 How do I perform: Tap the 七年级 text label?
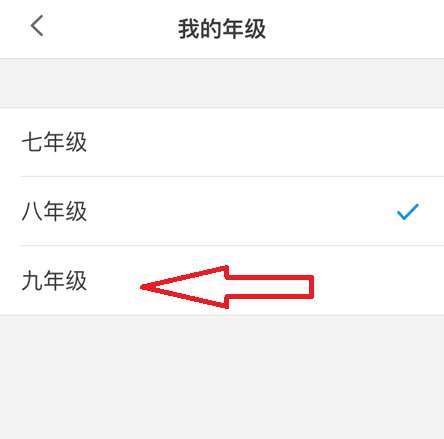(54, 142)
